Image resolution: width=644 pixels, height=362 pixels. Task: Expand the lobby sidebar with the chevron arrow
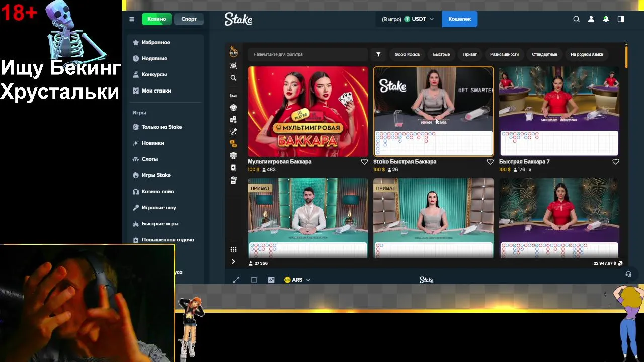(233, 261)
